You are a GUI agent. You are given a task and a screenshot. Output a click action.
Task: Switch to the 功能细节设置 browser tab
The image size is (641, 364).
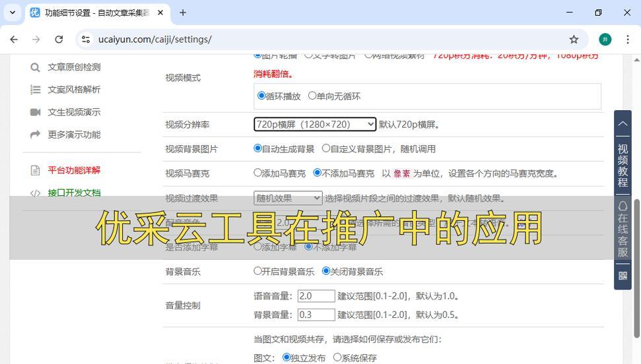point(97,13)
